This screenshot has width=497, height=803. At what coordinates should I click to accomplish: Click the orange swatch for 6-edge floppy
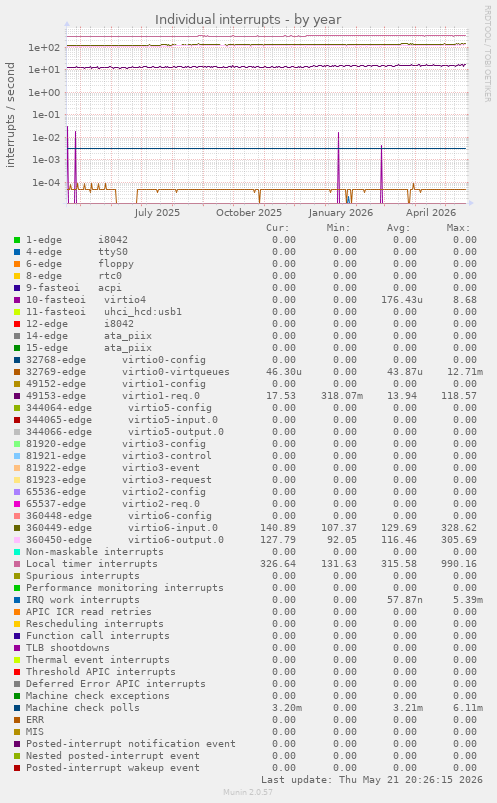tap(17, 264)
